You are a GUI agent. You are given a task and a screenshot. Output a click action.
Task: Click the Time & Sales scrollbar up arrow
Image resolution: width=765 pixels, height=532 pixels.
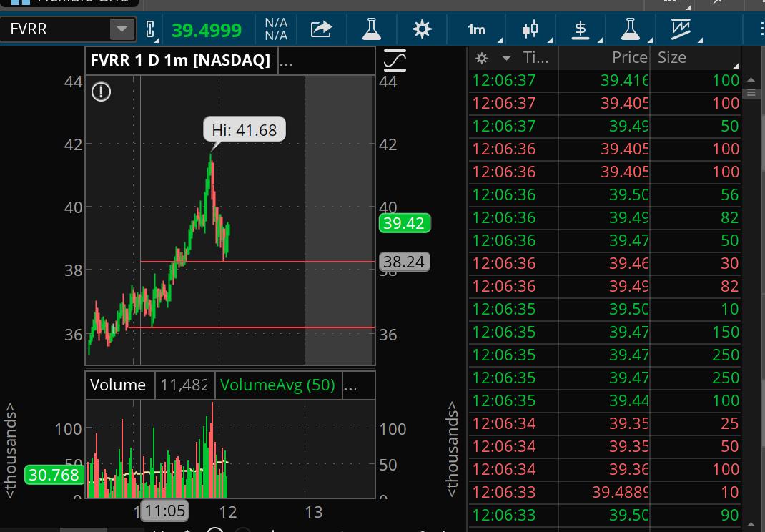751,79
